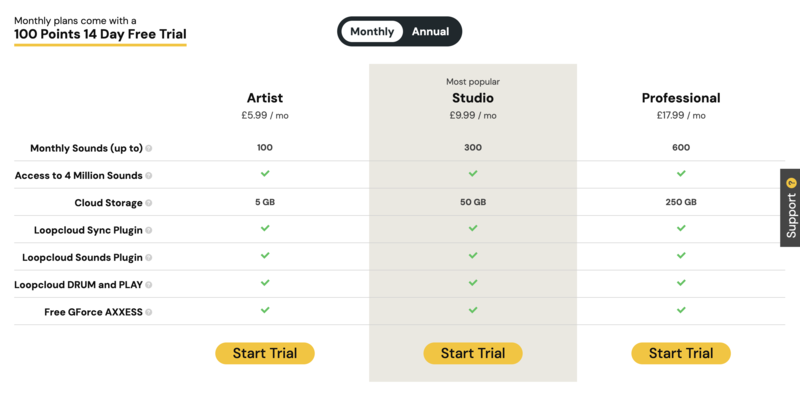Click Studio's Access to 4 Million Sounds checkmark
This screenshot has width=800, height=396.
[473, 174]
